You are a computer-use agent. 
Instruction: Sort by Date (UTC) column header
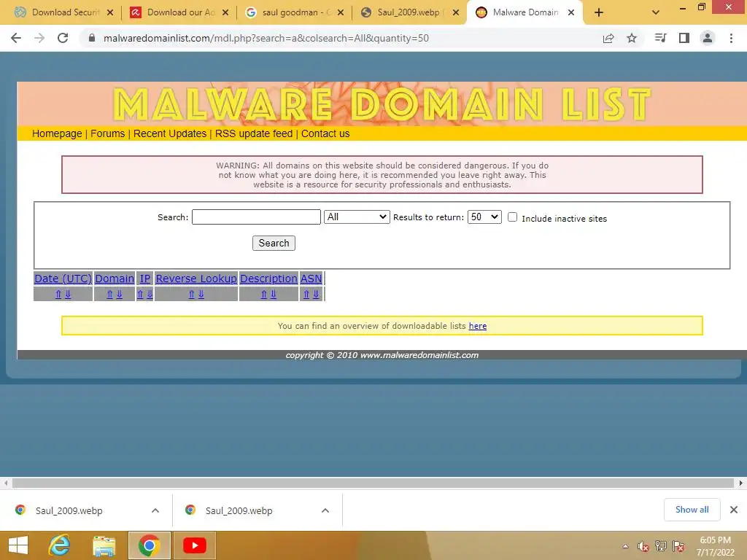click(63, 279)
